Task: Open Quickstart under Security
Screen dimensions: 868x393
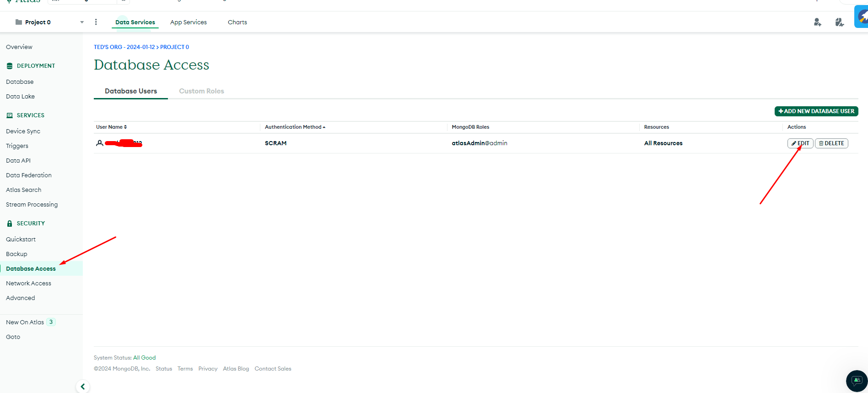Action: (21, 239)
